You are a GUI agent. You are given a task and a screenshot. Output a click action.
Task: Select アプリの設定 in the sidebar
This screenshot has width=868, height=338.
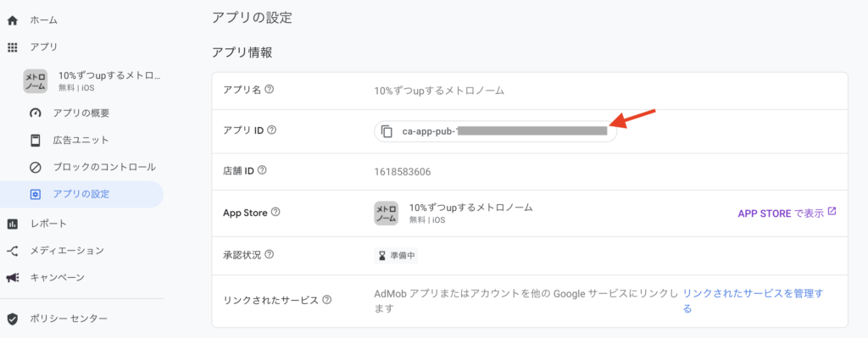pyautogui.click(x=82, y=194)
